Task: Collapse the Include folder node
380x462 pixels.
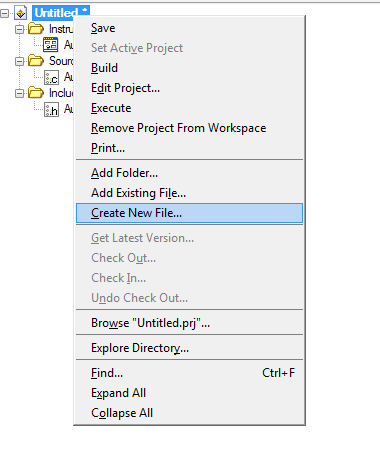Action: [x=19, y=93]
